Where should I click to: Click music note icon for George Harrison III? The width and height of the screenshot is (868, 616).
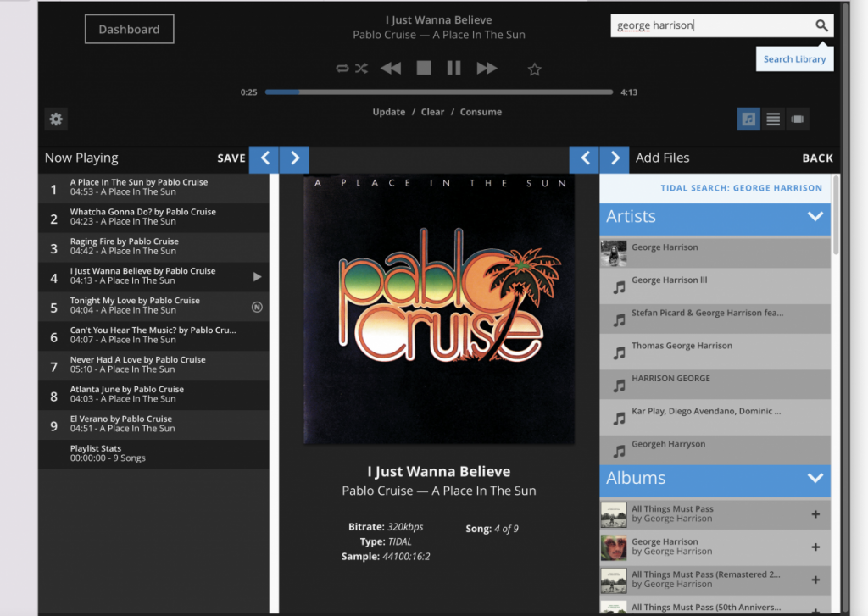pos(619,286)
